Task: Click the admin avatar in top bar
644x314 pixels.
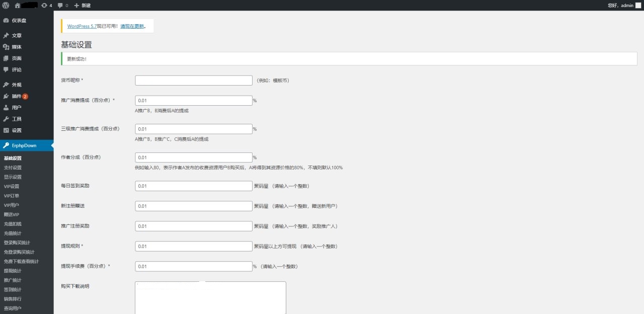Action: [x=638, y=5]
